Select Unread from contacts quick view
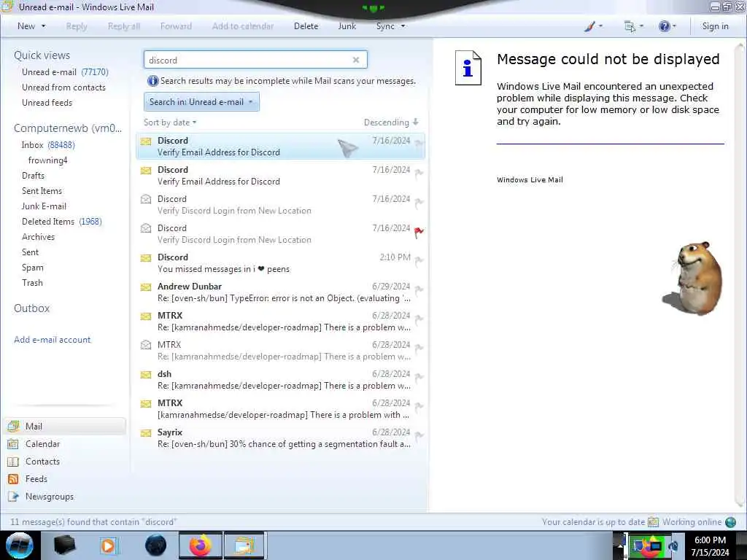The height and width of the screenshot is (560, 747). 64,87
